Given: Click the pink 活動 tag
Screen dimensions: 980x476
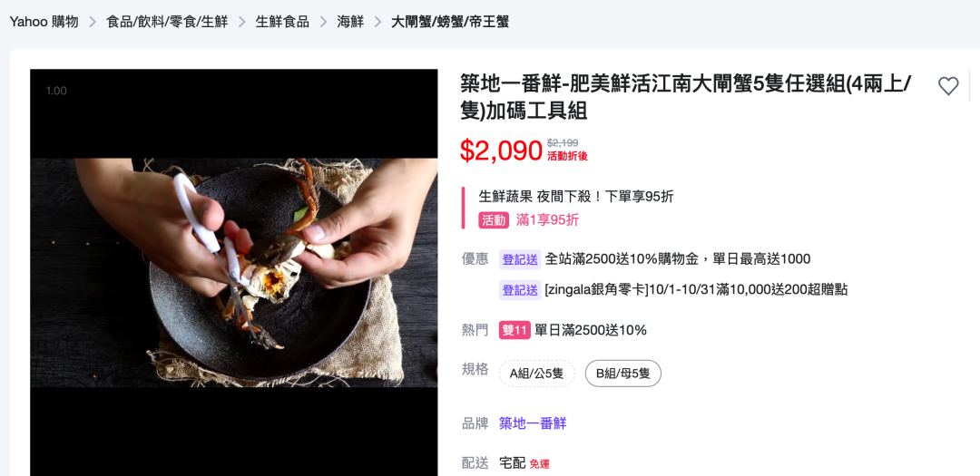Looking at the screenshot, I should pos(494,220).
